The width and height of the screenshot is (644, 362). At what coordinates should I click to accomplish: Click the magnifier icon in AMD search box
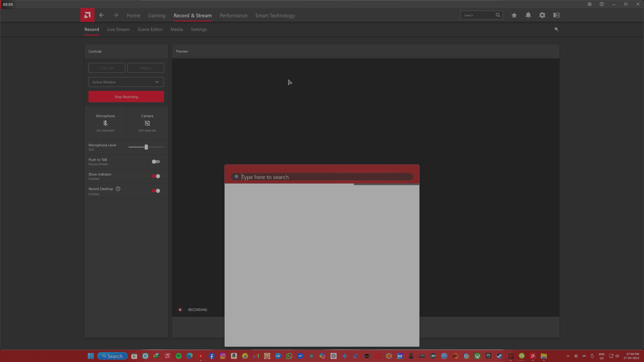[x=498, y=15]
